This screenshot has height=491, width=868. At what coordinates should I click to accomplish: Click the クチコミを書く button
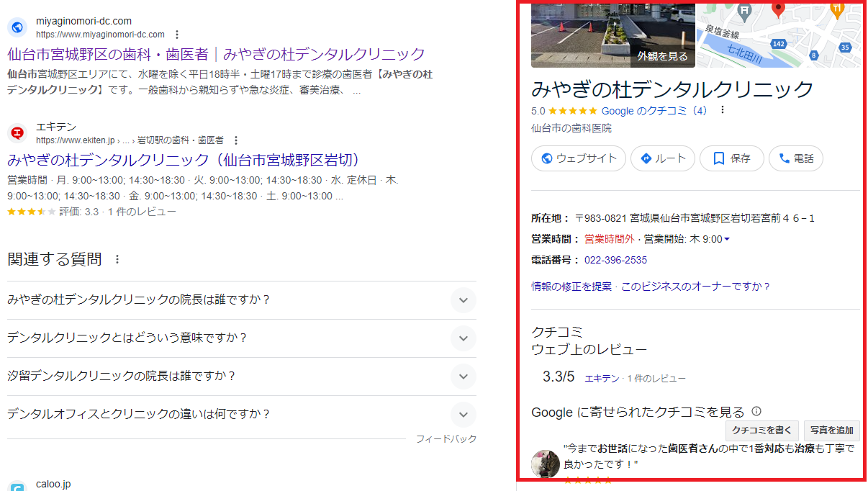click(x=761, y=431)
